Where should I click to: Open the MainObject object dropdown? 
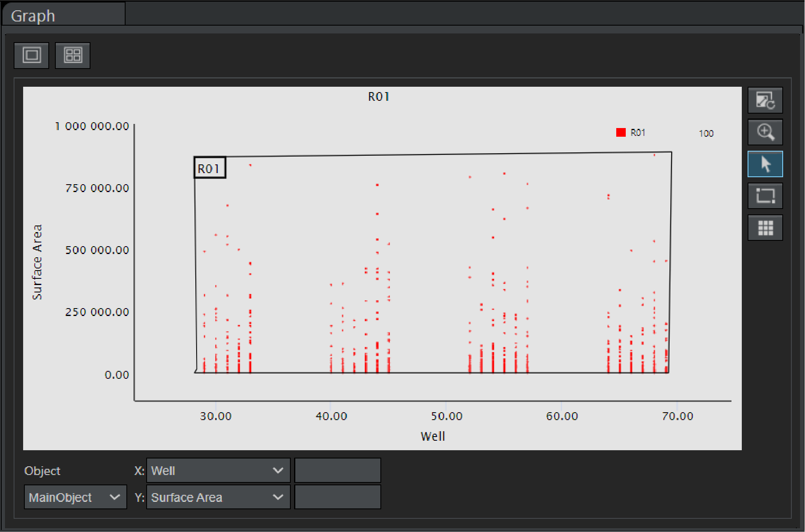(x=75, y=497)
